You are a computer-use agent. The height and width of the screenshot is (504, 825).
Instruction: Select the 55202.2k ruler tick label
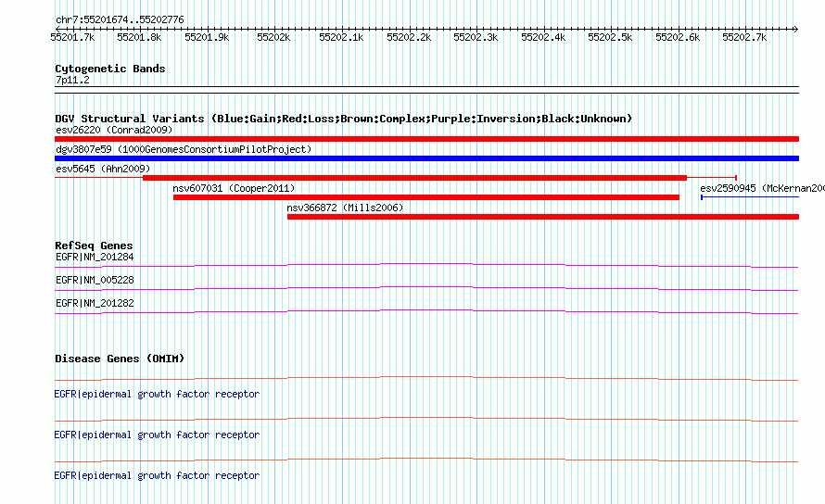click(x=409, y=37)
